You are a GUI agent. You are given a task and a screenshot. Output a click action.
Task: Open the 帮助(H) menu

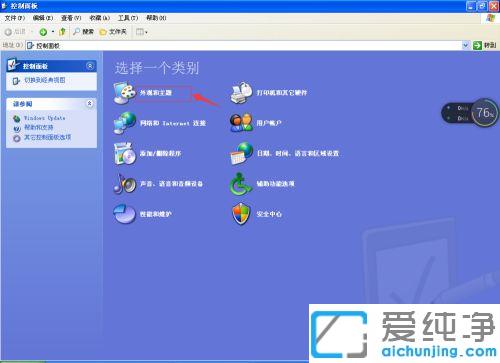coord(156,18)
